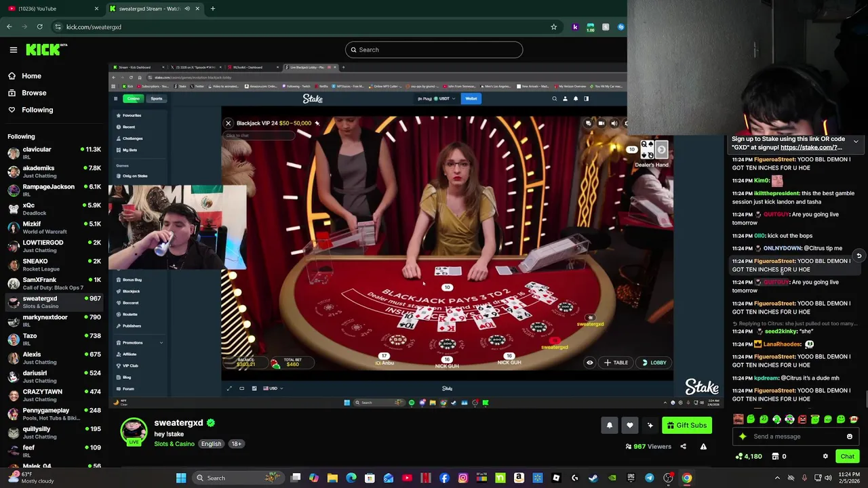Select Sports tab in Stake stream

point(157,99)
